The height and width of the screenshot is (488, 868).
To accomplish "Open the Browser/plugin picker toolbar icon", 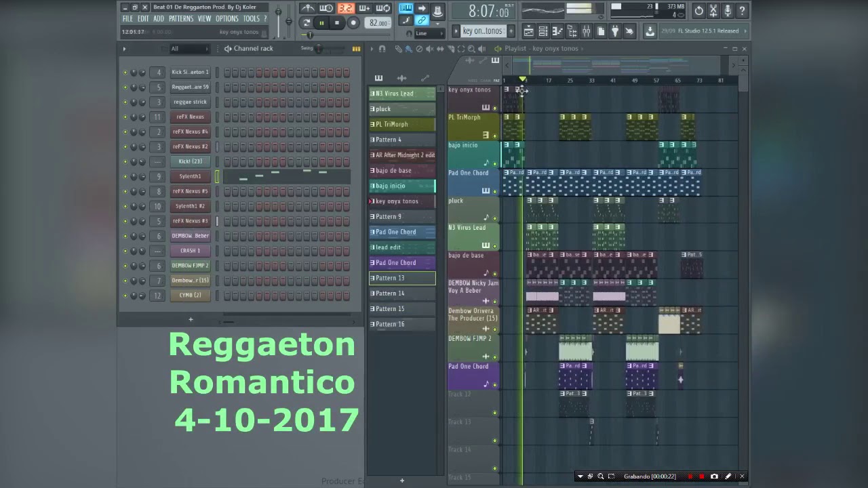I will click(572, 31).
